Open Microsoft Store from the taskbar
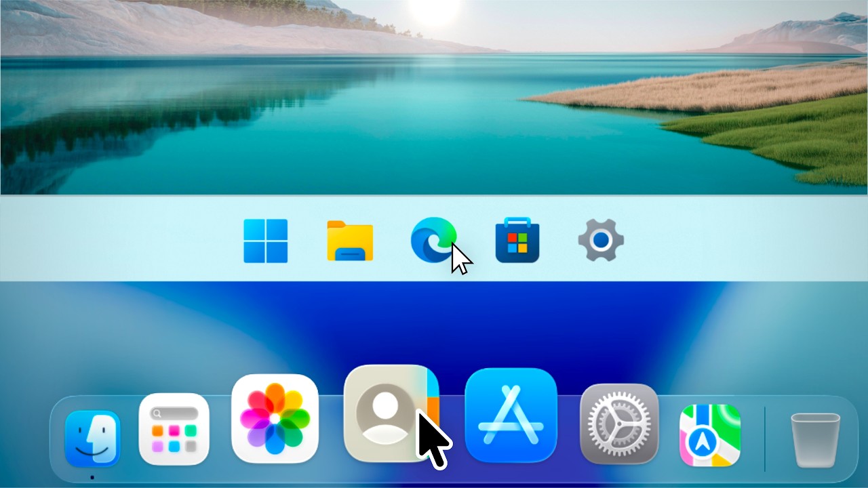 [517, 240]
